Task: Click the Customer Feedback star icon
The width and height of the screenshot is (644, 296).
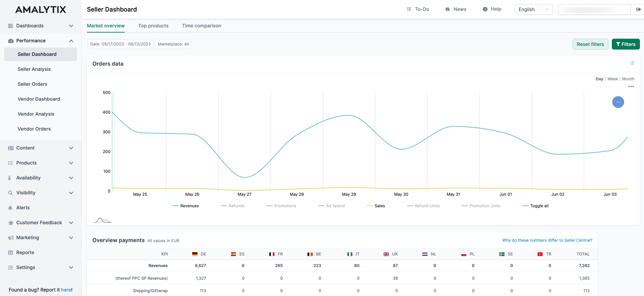Action: [10, 222]
